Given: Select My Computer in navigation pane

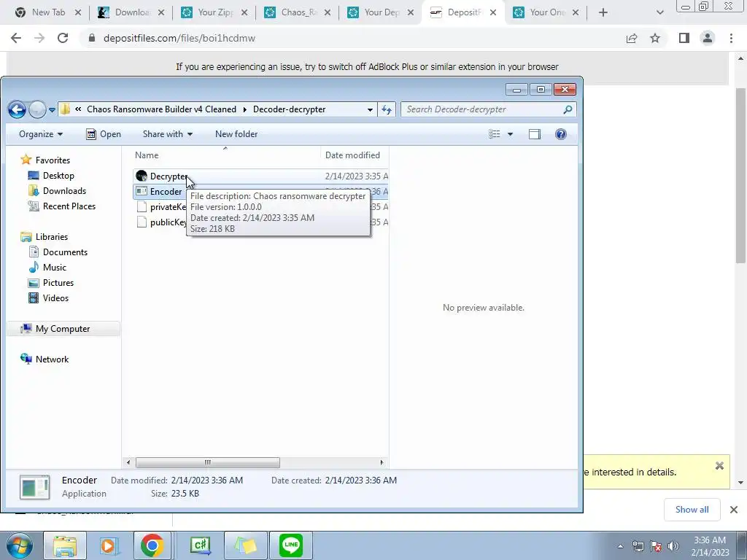Looking at the screenshot, I should 63,329.
